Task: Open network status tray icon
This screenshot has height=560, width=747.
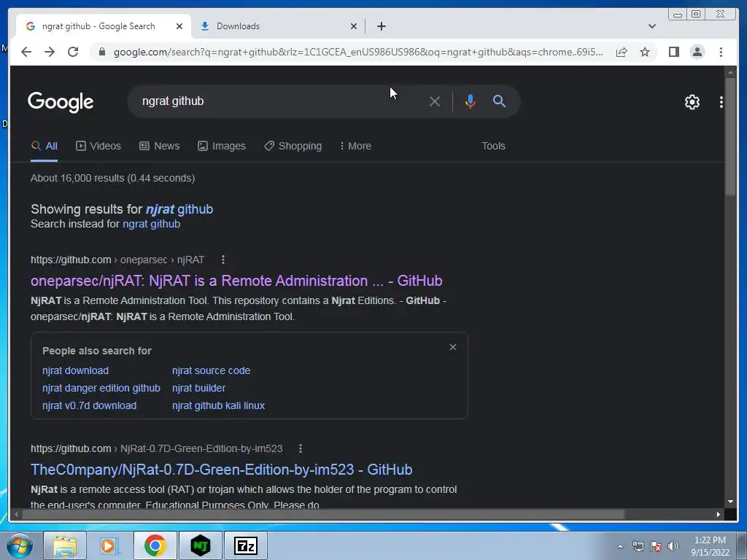Action: 638,546
